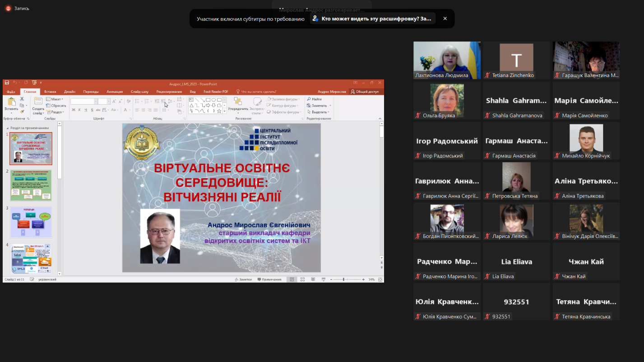The image size is (644, 362).
Task: Click the fit slide to window icon
Action: [380, 280]
